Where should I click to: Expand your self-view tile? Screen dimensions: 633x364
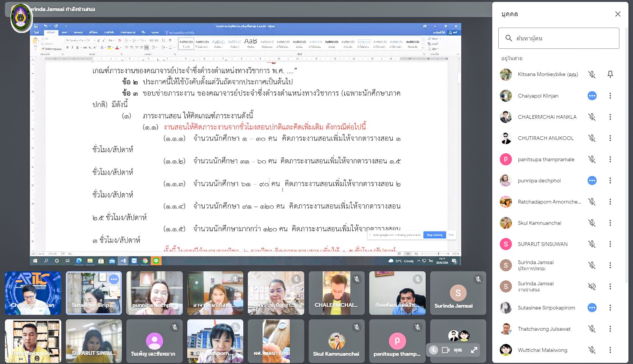474,350
